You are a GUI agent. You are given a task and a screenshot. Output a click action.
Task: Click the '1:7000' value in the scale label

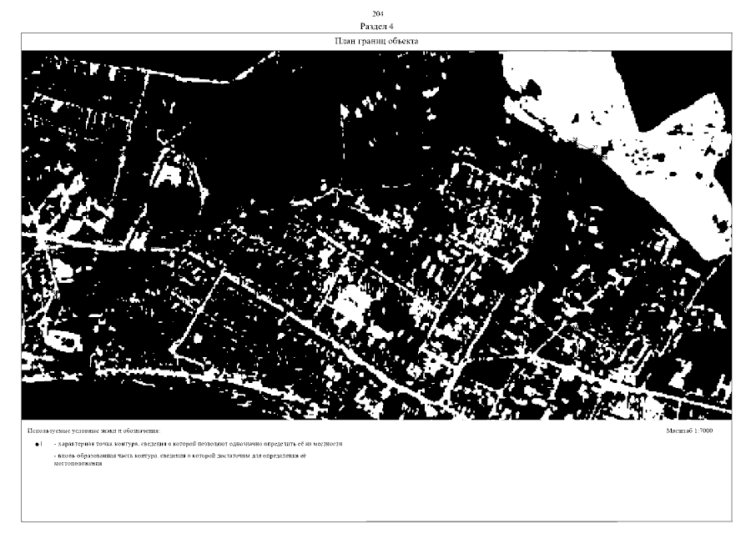(x=703, y=430)
